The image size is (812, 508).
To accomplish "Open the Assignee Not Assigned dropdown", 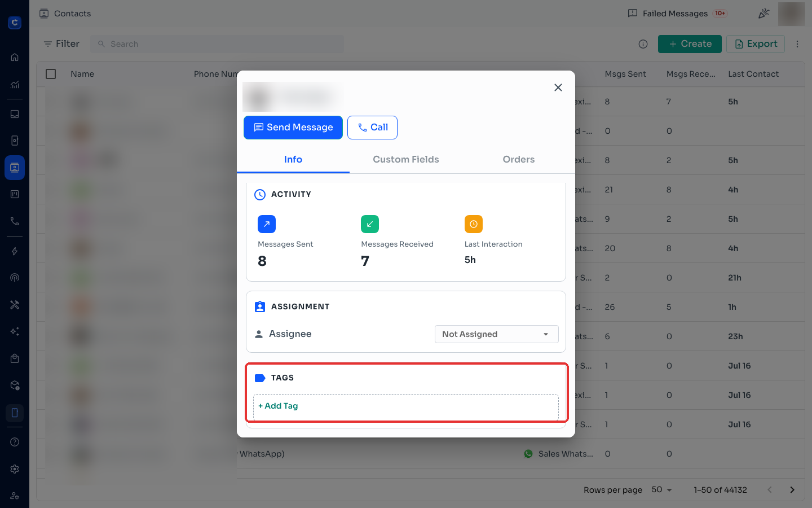I will click(x=497, y=334).
